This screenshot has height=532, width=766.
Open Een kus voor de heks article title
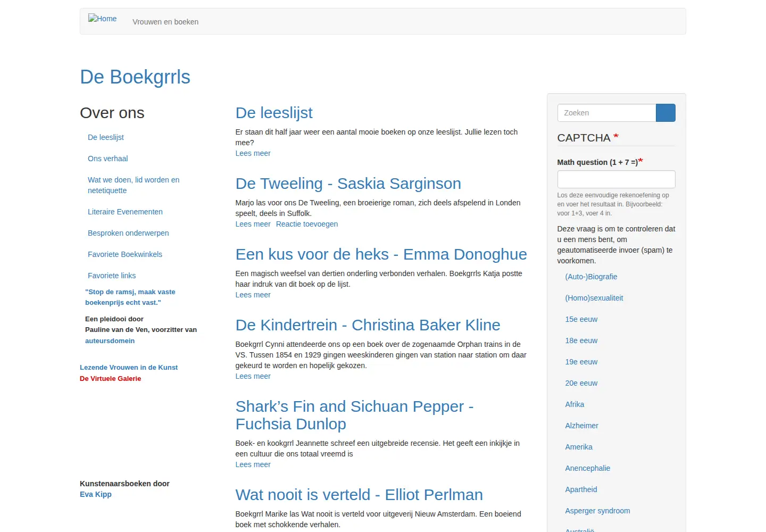[x=381, y=254]
